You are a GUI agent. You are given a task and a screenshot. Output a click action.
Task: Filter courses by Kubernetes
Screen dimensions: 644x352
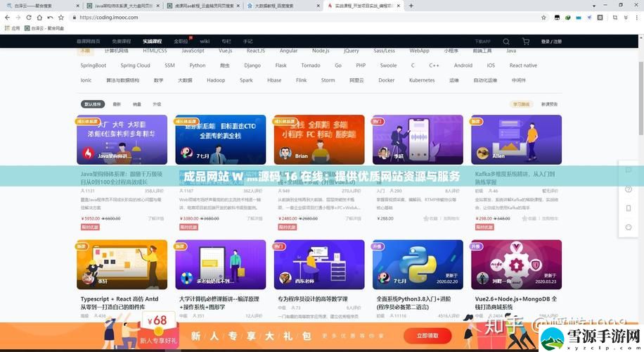tap(422, 80)
